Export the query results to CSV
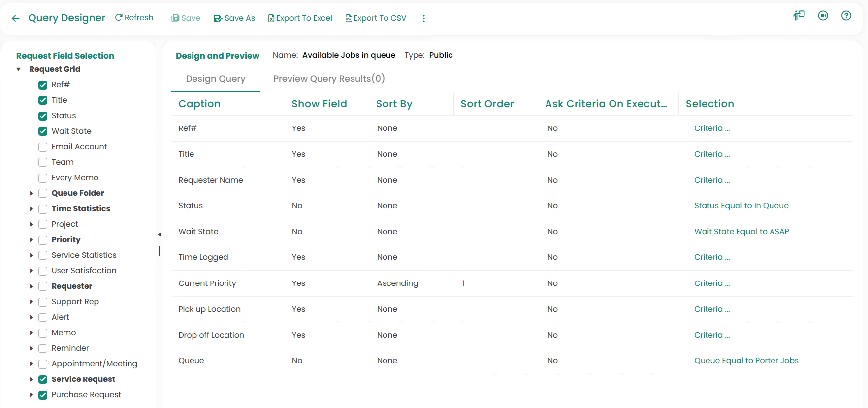This screenshot has height=408, width=868. click(376, 18)
